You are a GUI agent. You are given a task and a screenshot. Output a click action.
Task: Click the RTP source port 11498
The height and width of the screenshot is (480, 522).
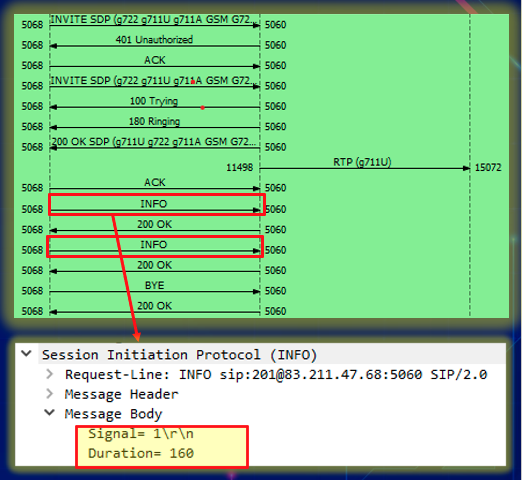click(239, 167)
